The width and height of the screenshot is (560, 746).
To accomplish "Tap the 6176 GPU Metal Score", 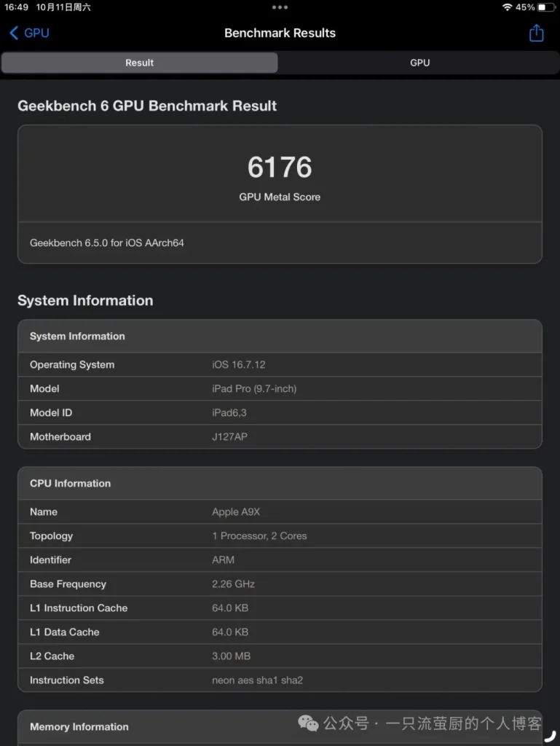I will pos(280,168).
